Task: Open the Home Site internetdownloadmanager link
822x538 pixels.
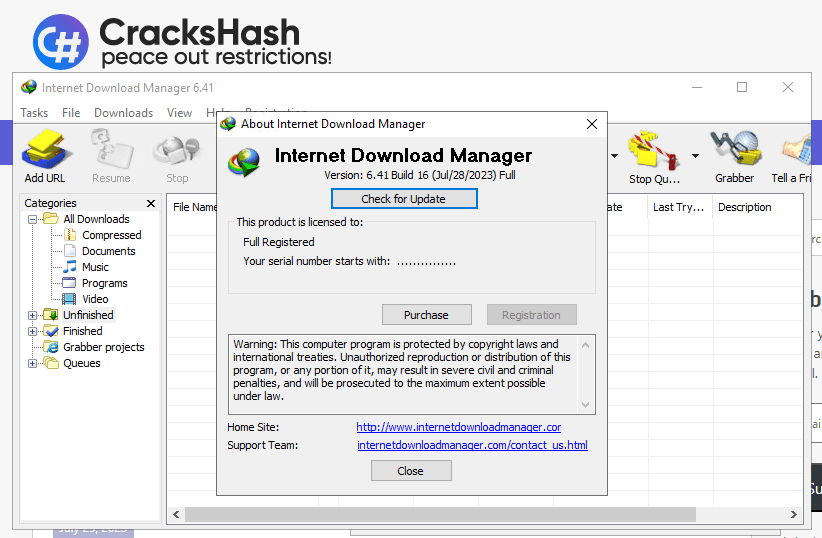Action: click(459, 427)
